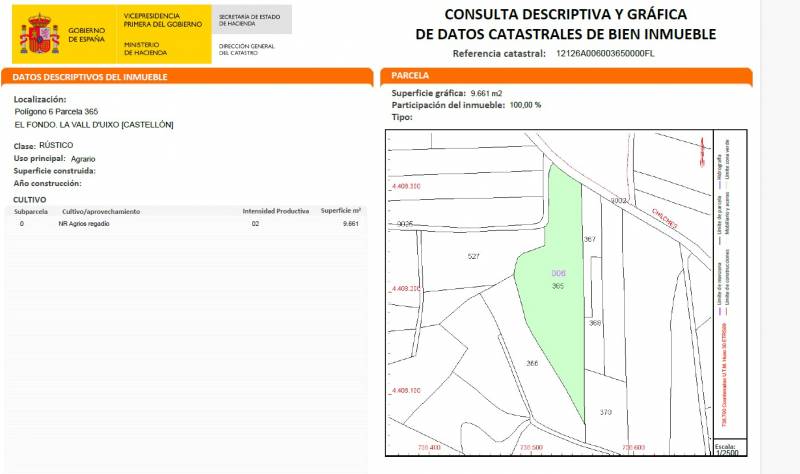Click the 'Superficie construida:' label
The width and height of the screenshot is (800, 474).
pos(55,171)
